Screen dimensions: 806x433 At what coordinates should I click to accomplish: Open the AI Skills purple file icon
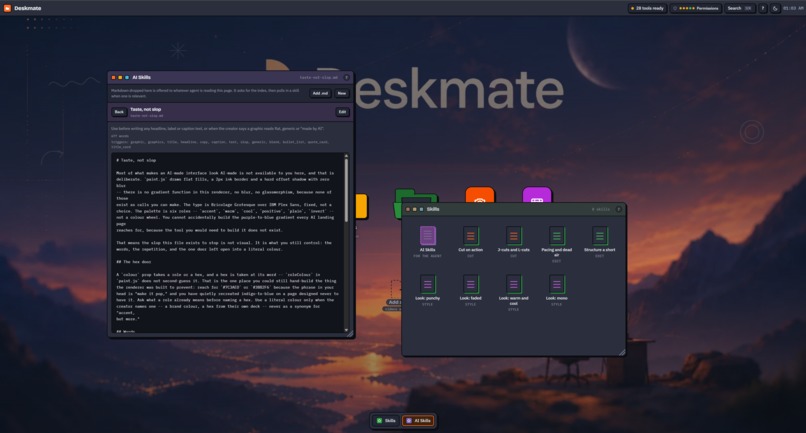click(428, 236)
